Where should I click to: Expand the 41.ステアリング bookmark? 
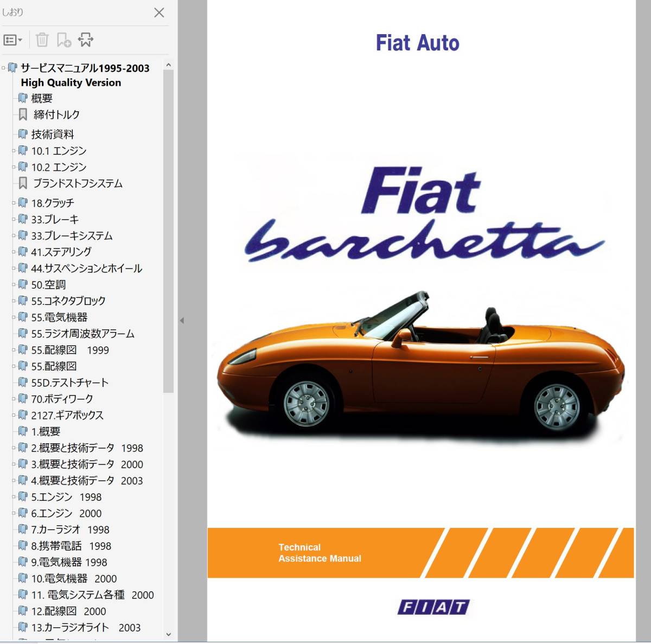pyautogui.click(x=14, y=252)
